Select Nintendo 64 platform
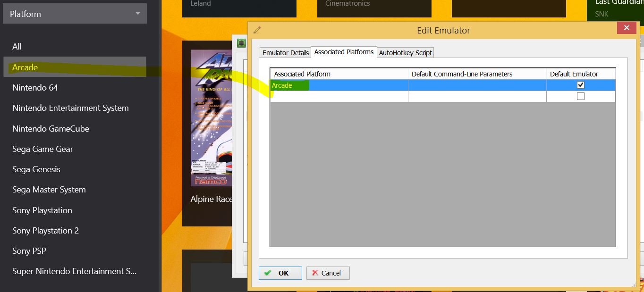The height and width of the screenshot is (292, 644). tap(35, 87)
